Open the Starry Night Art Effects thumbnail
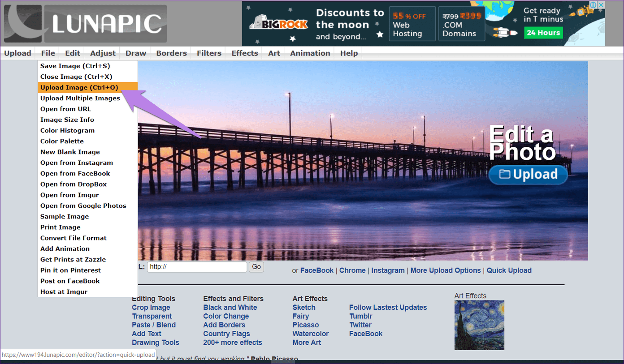Image resolution: width=624 pixels, height=364 pixels. point(479,325)
